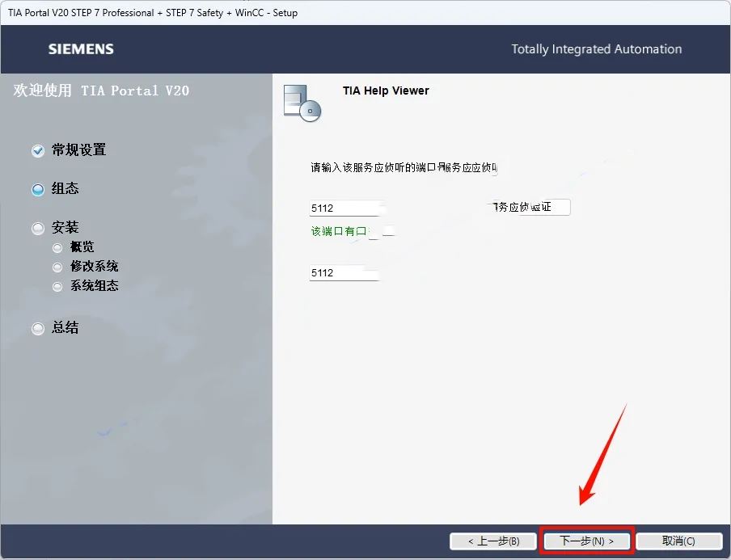Select the 常规设置 step label
Image resolution: width=731 pixels, height=560 pixels.
tap(79, 150)
